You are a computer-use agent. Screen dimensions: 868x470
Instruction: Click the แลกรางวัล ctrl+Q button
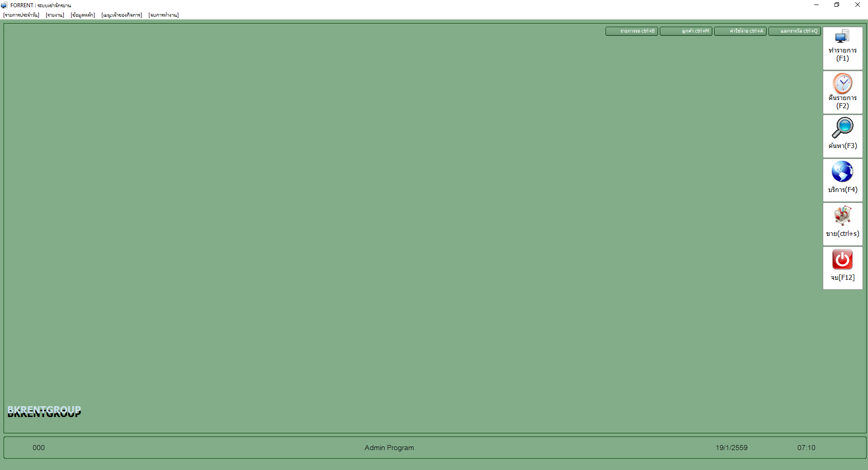pyautogui.click(x=795, y=31)
